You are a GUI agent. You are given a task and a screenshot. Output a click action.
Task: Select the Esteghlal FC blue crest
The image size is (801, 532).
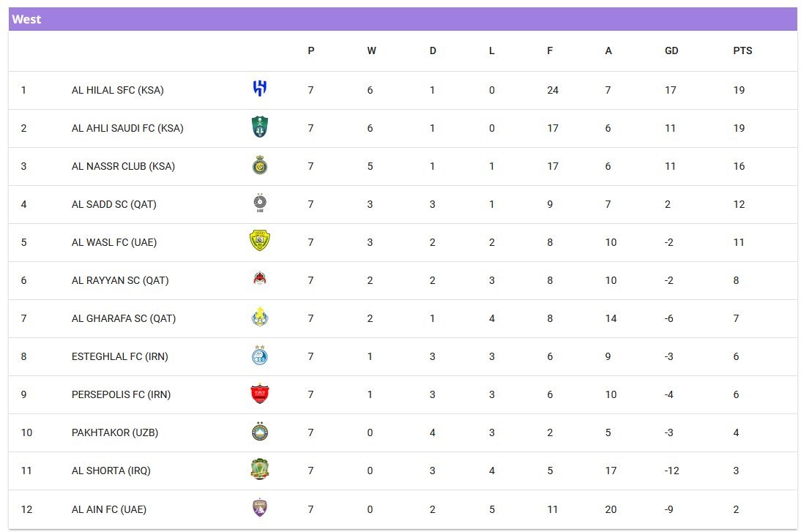[260, 356]
